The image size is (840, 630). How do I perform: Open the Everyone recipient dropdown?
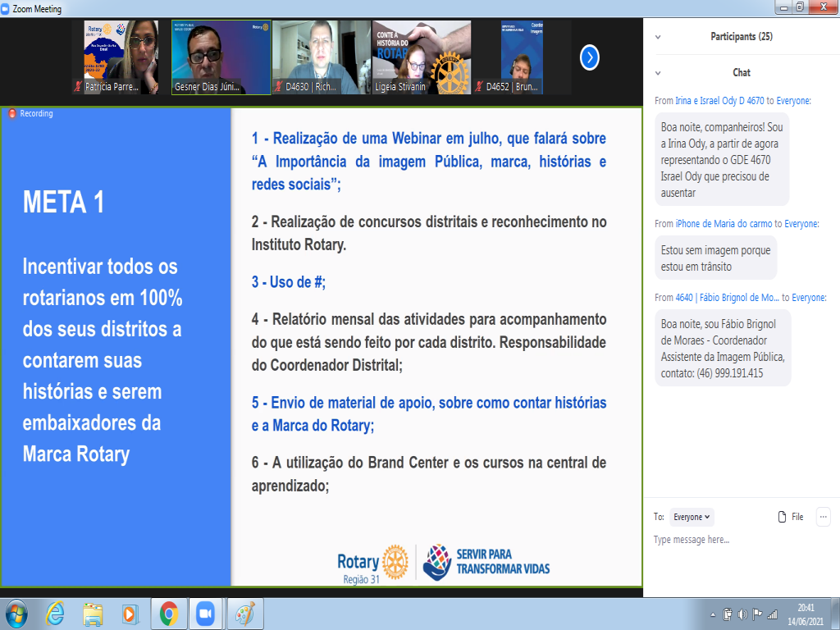(692, 517)
